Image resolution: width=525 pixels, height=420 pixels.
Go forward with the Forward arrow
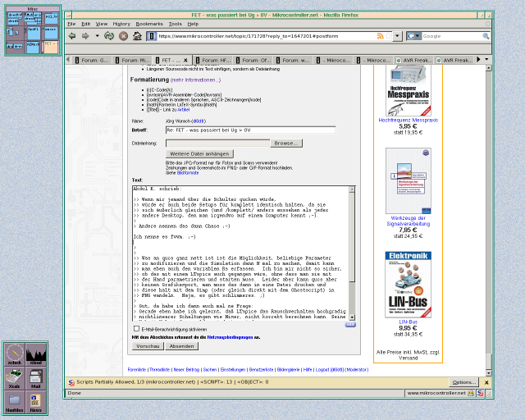click(x=85, y=36)
